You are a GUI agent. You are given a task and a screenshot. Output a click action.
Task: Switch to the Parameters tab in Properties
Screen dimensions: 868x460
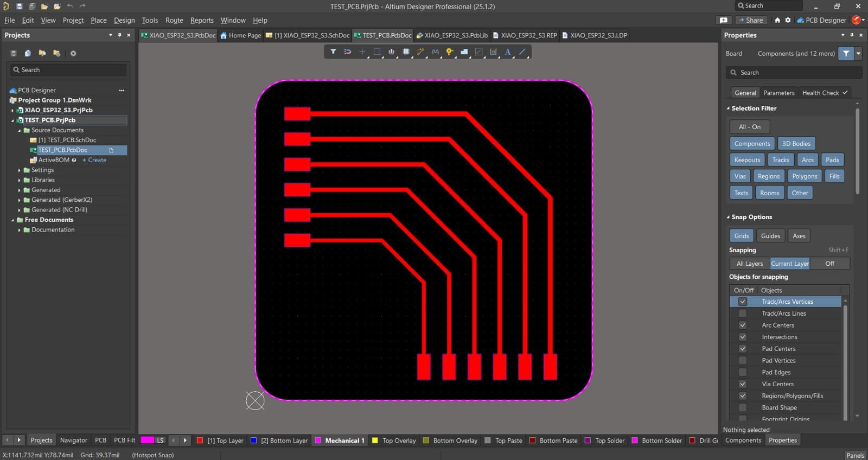click(778, 93)
